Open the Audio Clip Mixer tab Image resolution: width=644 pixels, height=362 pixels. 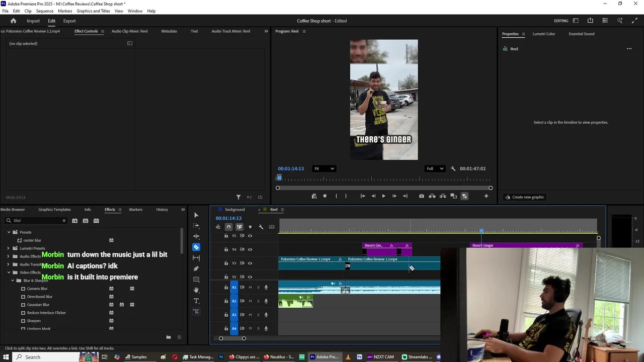click(x=129, y=31)
